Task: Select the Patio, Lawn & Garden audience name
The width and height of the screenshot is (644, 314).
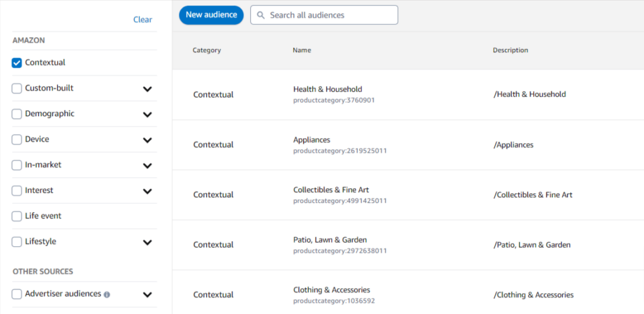Action: coord(330,240)
